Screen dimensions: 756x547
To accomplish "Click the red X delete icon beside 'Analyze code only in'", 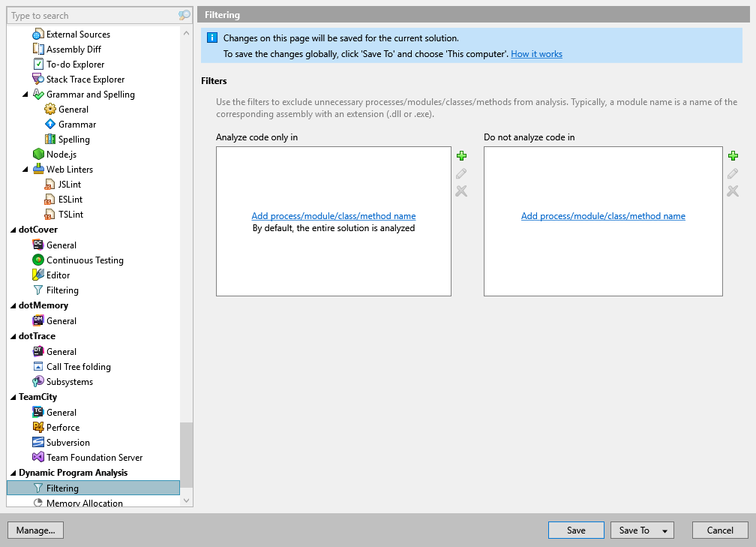I will (461, 191).
